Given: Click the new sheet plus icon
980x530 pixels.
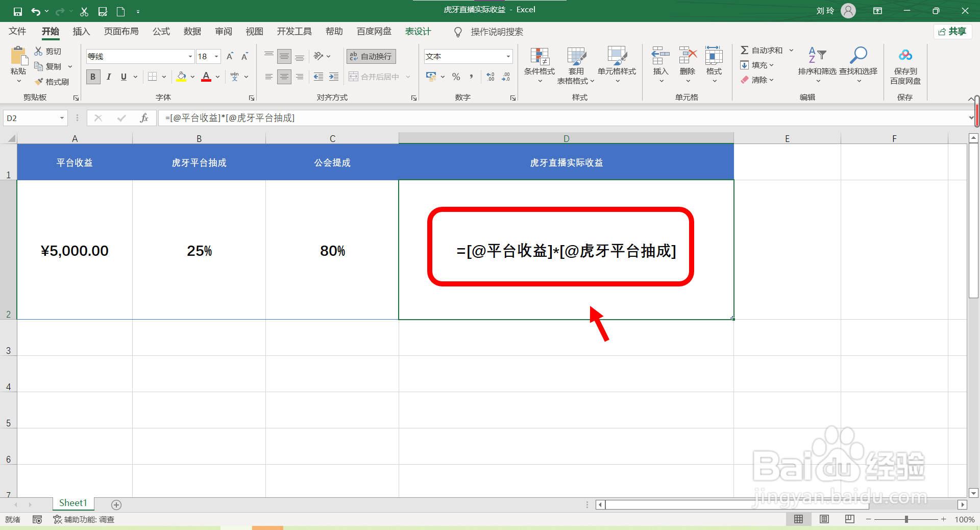Looking at the screenshot, I should click(x=116, y=505).
